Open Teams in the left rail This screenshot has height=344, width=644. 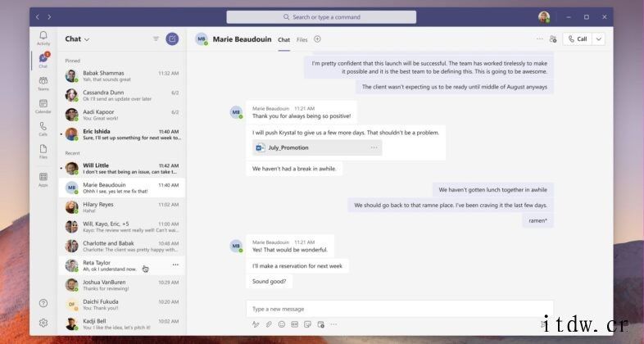(43, 82)
